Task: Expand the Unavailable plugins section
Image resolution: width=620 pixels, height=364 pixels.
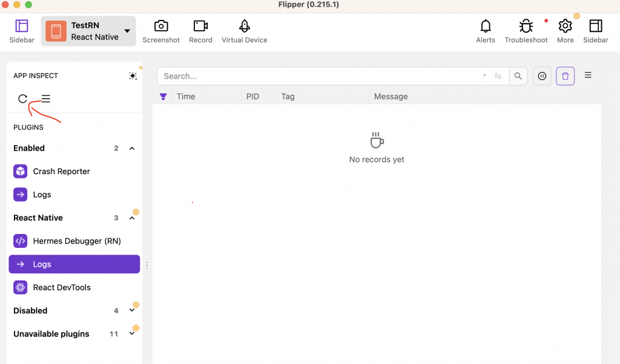Action: pyautogui.click(x=132, y=334)
